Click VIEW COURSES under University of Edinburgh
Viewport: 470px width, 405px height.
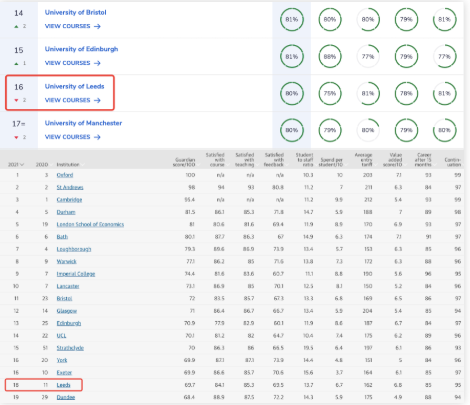68,63
